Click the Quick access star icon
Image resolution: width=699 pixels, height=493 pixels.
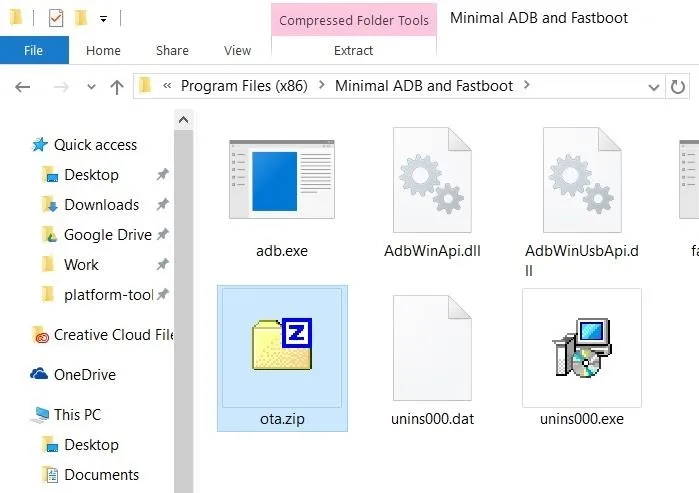coord(40,144)
